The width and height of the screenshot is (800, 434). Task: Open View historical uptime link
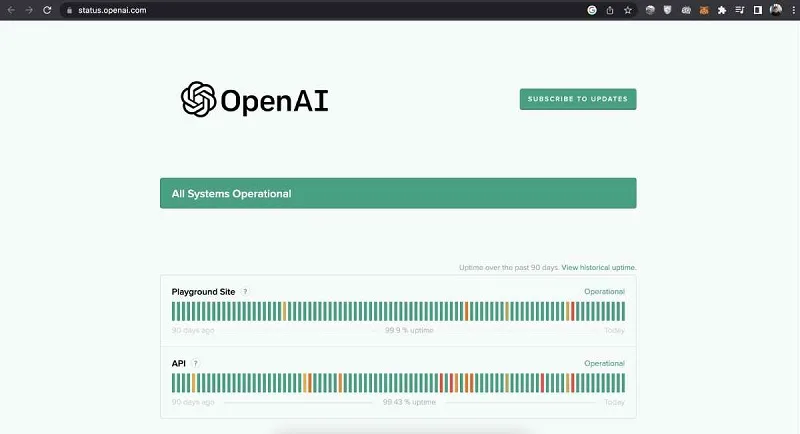coord(599,267)
